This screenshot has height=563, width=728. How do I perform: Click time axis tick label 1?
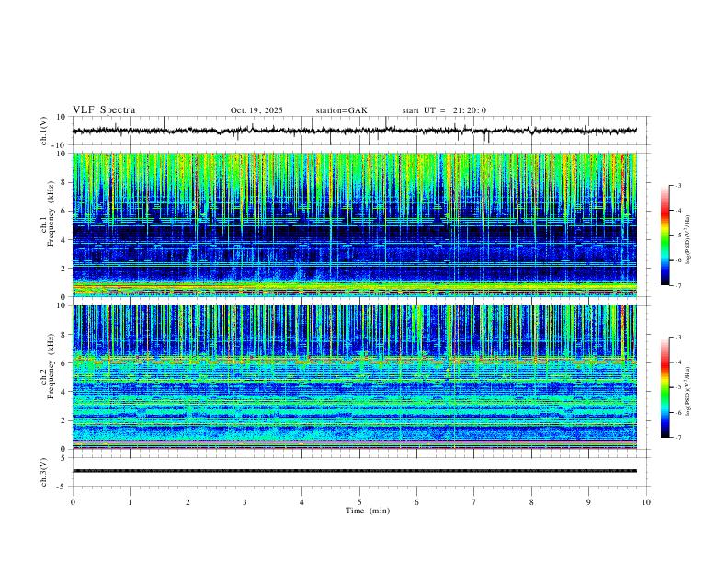point(130,502)
